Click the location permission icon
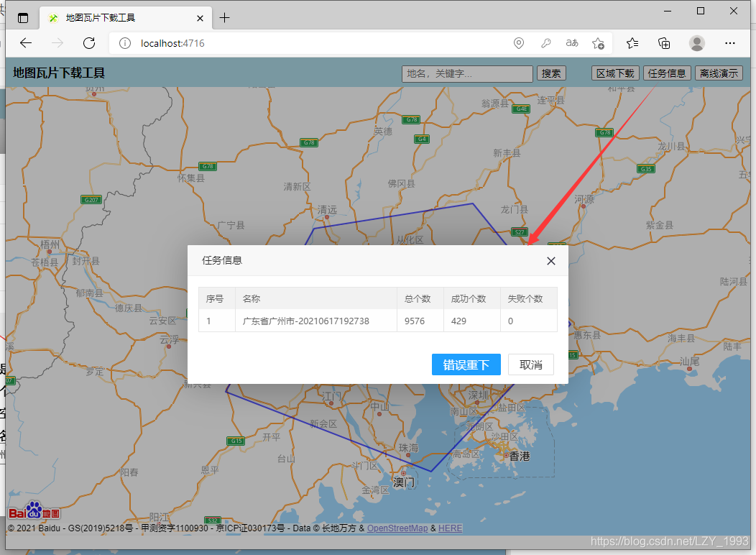This screenshot has width=756, height=555. pos(519,43)
